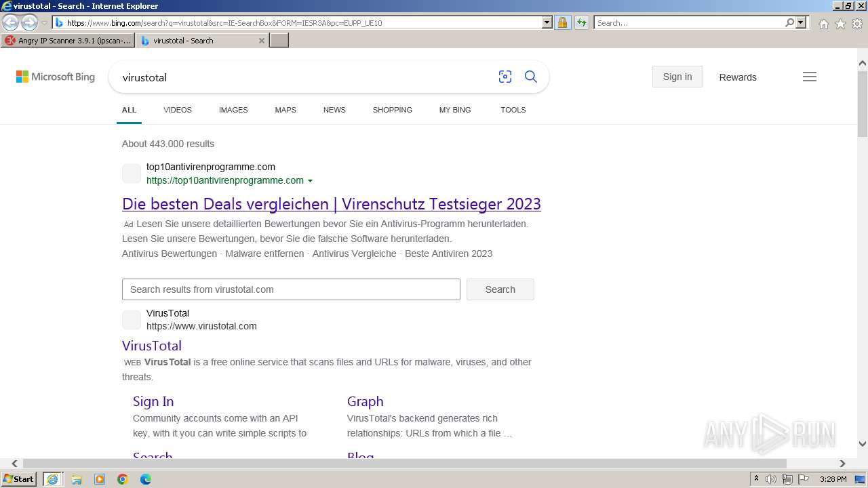Click the https://www.virustotal.com URL text
The height and width of the screenshot is (488, 868).
(x=201, y=326)
